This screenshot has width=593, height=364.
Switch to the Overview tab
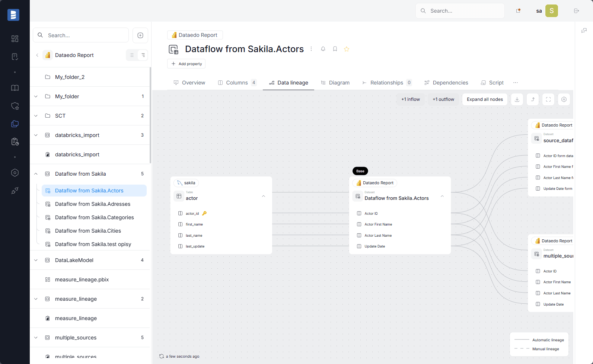click(189, 83)
